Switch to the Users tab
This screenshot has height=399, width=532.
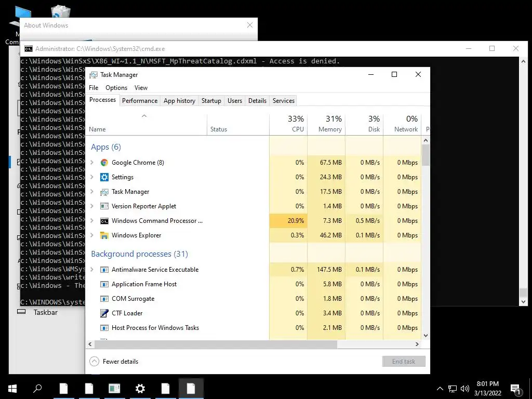click(x=235, y=101)
